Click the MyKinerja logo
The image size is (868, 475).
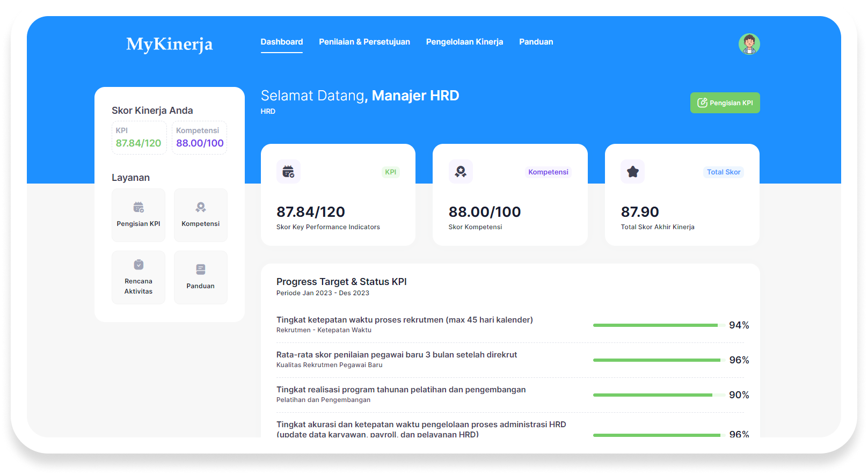tap(170, 44)
